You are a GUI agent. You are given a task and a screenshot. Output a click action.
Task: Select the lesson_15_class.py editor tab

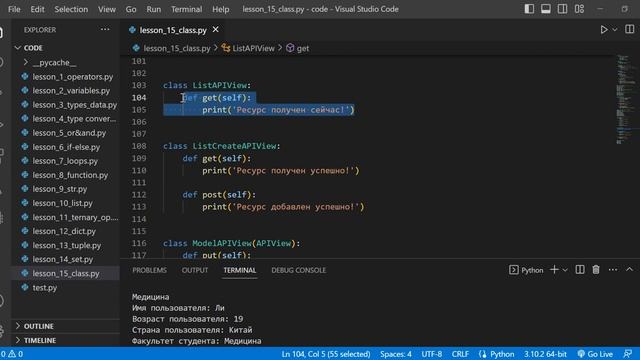pyautogui.click(x=173, y=30)
